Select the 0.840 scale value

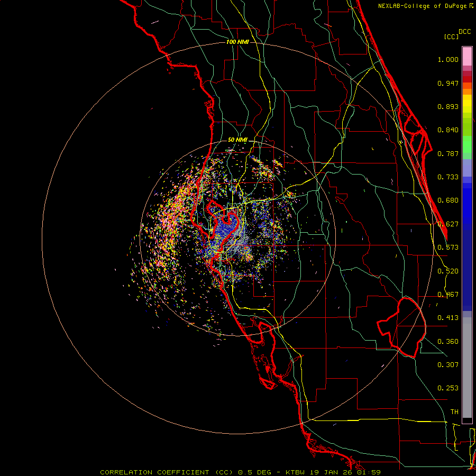[x=448, y=130]
